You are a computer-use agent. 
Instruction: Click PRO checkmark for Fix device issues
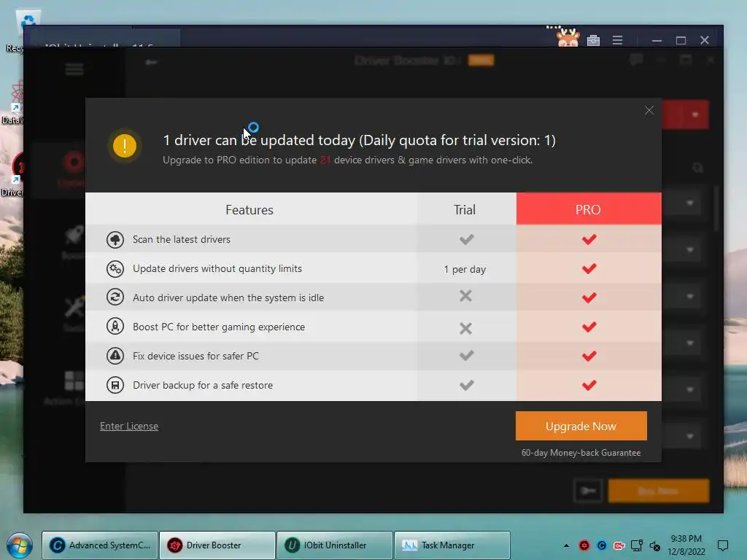(589, 356)
